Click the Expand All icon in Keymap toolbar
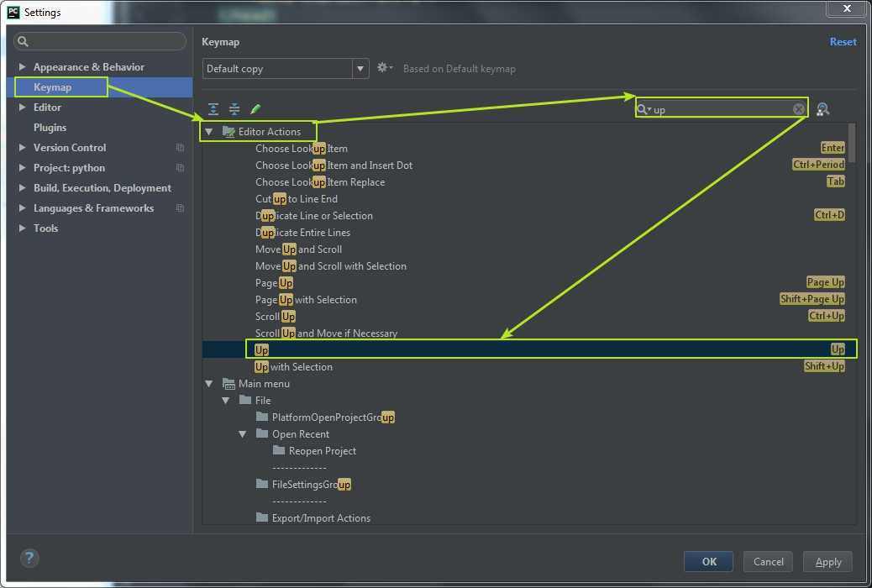The height and width of the screenshot is (588, 872). tap(213, 109)
